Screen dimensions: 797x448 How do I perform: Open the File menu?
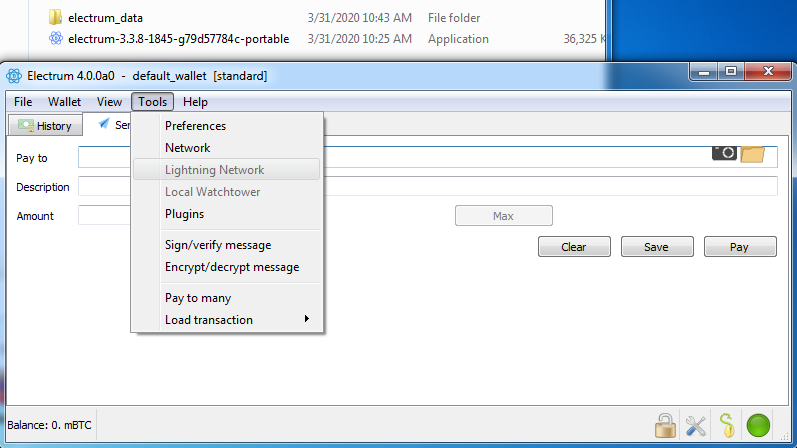[x=23, y=102]
